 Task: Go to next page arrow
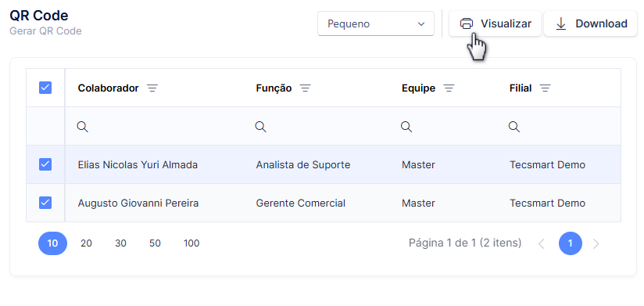pos(596,244)
